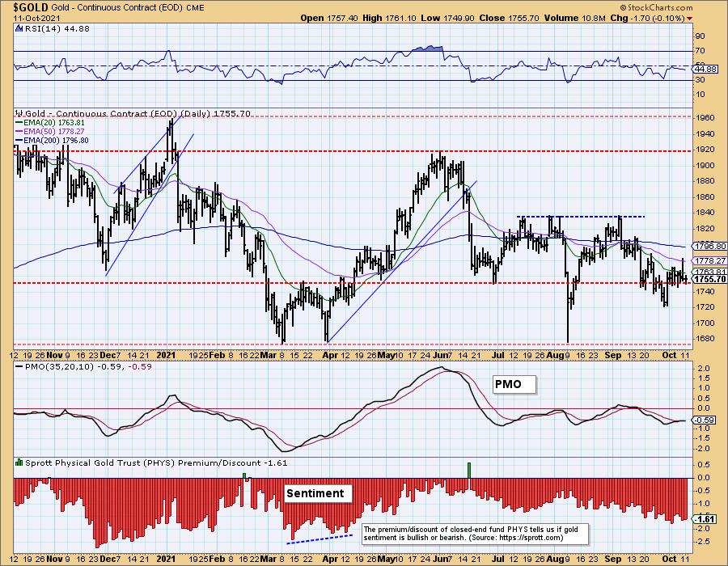
Task: Click the dark blue EMA(200) legend line
Action: pyautogui.click(x=19, y=140)
